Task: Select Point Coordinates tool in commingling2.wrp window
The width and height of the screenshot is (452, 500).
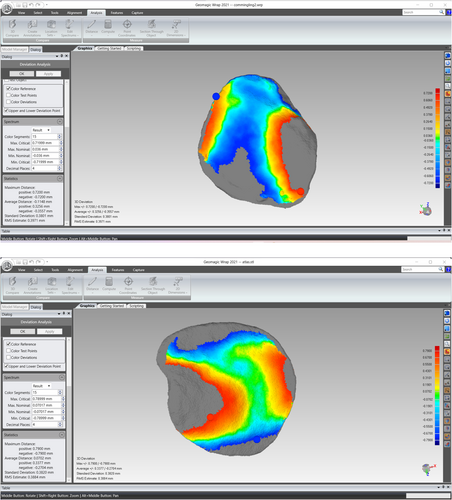Action: 127,28
